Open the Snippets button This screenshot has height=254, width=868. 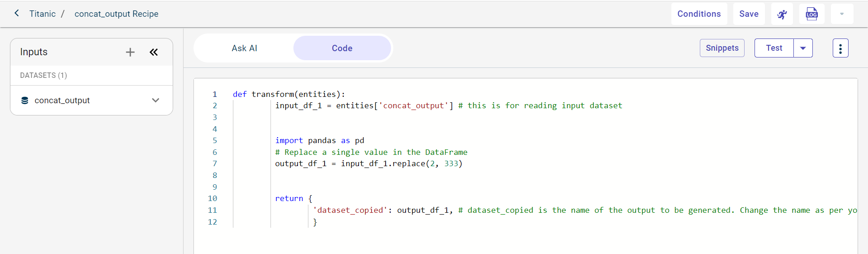(722, 48)
